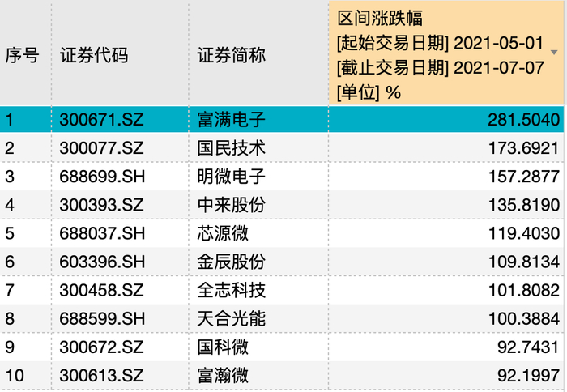Select stock code 300671.SZ
This screenshot has height=392, width=567.
[x=101, y=120]
